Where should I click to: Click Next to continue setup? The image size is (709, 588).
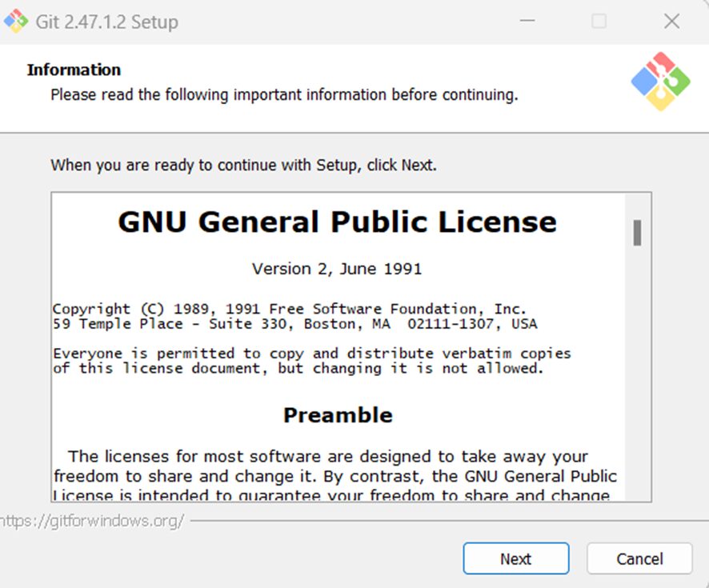pyautogui.click(x=515, y=558)
